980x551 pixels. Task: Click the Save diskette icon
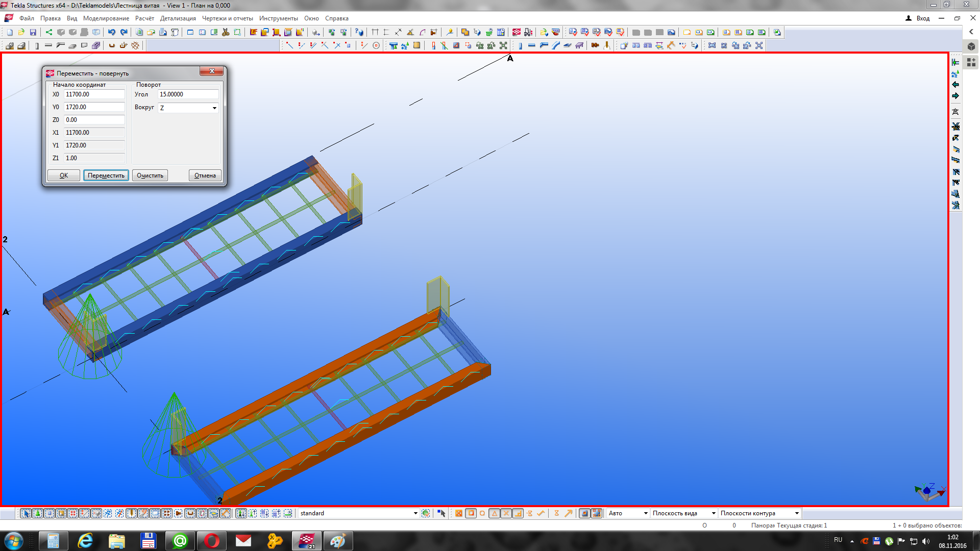pos(33,32)
